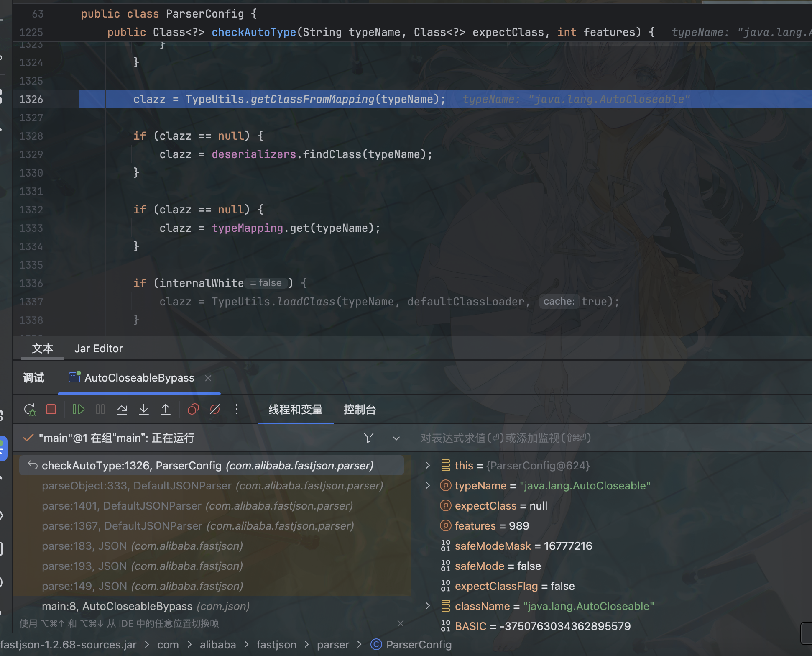Screen dimensions: 812x656
Task: Switch to the 控制台 console tab
Action: click(360, 409)
